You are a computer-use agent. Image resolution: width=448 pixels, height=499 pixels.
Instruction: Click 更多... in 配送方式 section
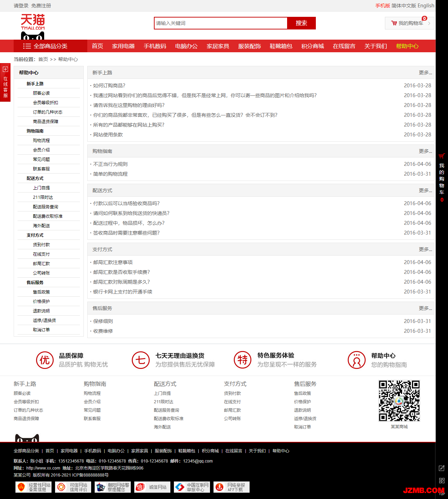coord(425,190)
